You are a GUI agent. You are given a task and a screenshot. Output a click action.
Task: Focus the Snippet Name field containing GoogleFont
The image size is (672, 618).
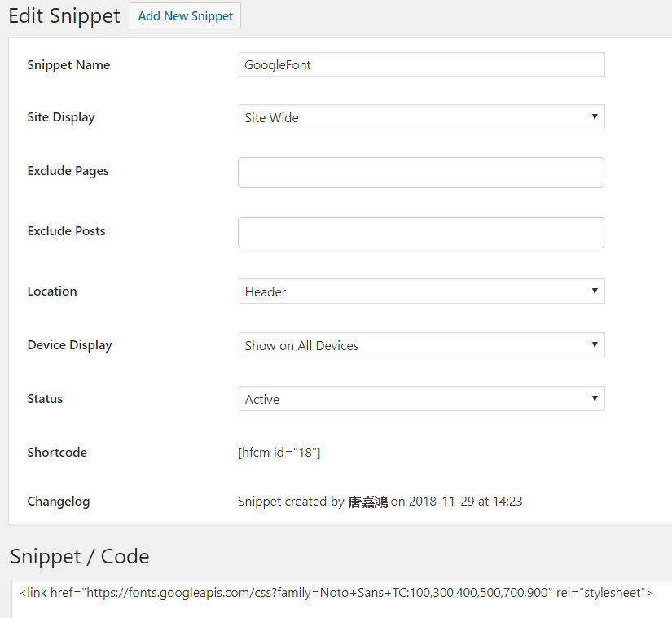pyautogui.click(x=420, y=65)
